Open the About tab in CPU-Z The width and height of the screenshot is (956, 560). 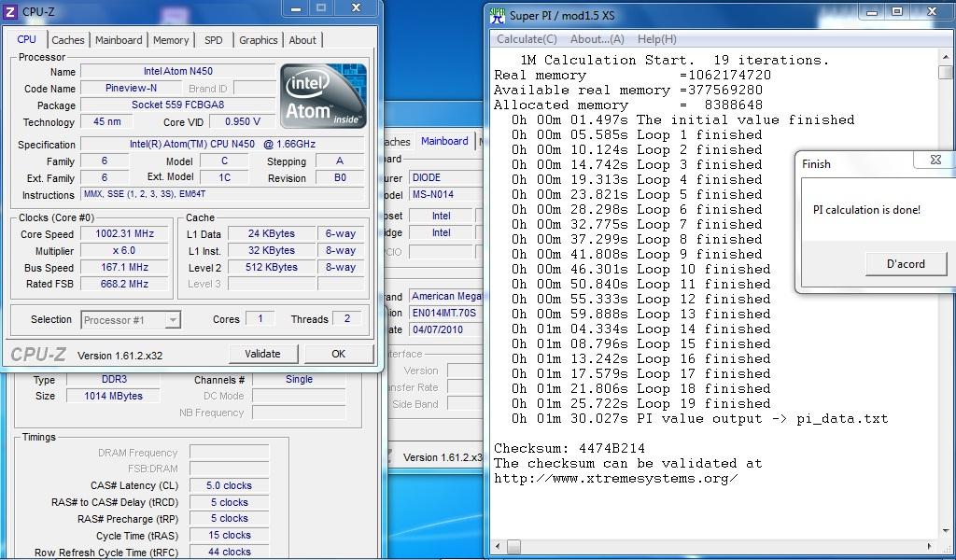pyautogui.click(x=302, y=40)
